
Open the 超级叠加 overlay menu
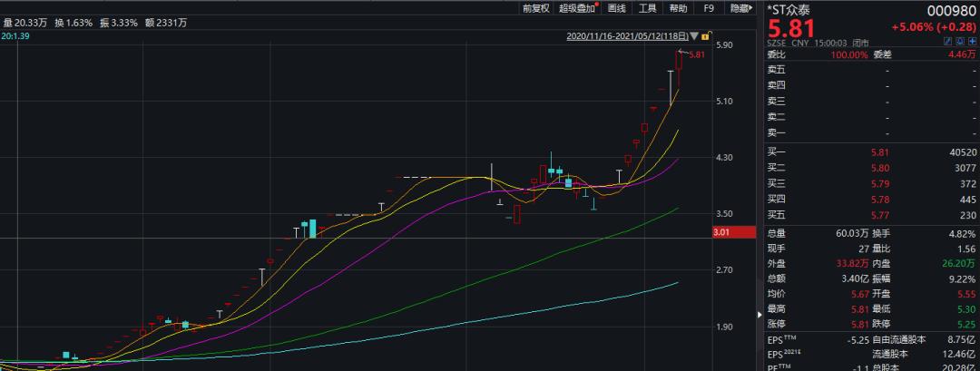[x=577, y=8]
